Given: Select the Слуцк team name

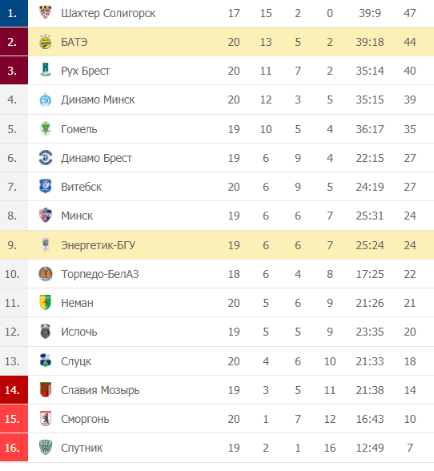Looking at the screenshot, I should (x=76, y=361).
